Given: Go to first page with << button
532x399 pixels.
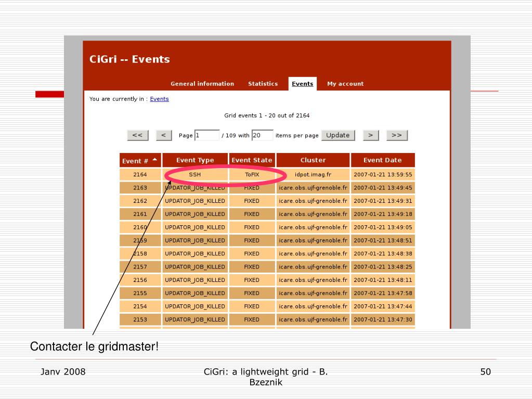Looking at the screenshot, I should [x=137, y=135].
